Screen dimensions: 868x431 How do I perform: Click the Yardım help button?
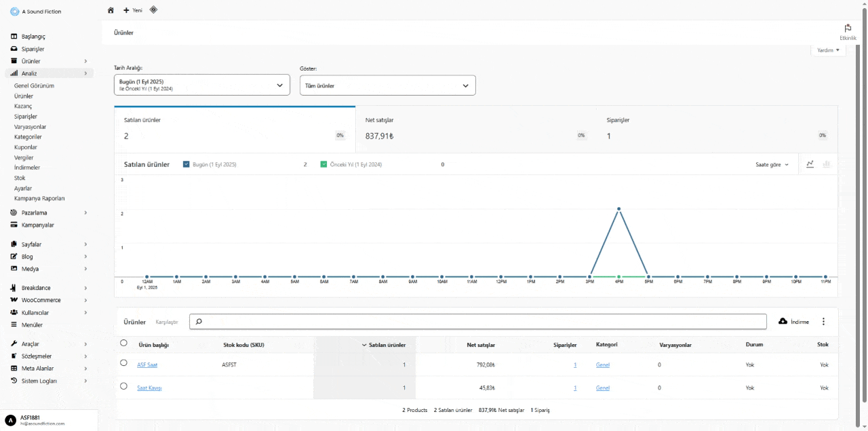point(828,50)
